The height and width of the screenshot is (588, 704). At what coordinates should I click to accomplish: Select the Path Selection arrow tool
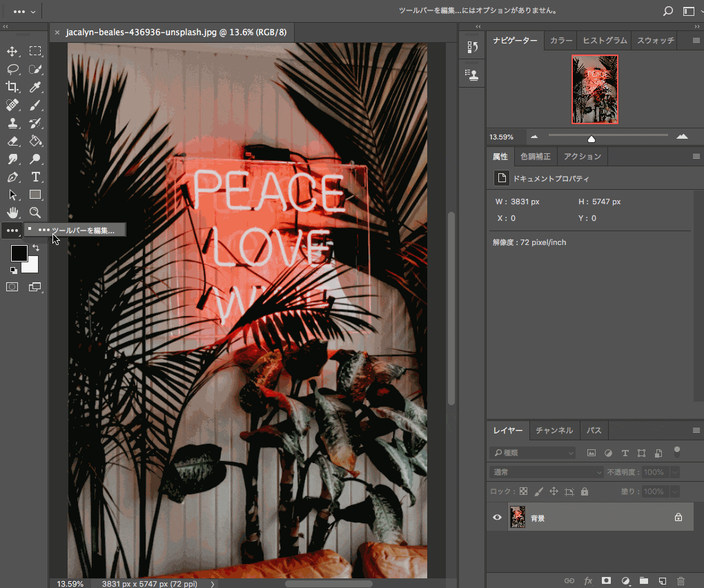pos(12,195)
